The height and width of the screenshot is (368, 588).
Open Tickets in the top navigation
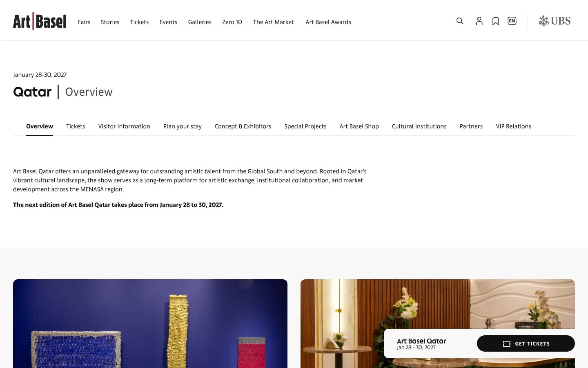tap(139, 22)
